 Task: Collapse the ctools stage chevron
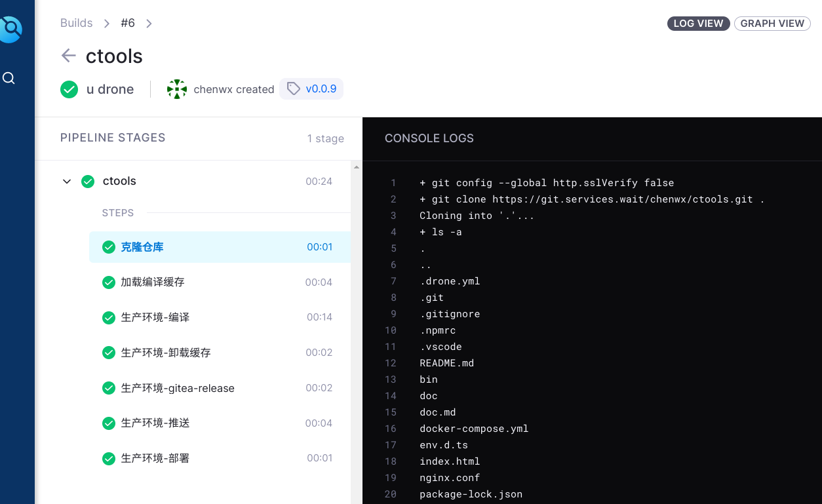coord(67,182)
